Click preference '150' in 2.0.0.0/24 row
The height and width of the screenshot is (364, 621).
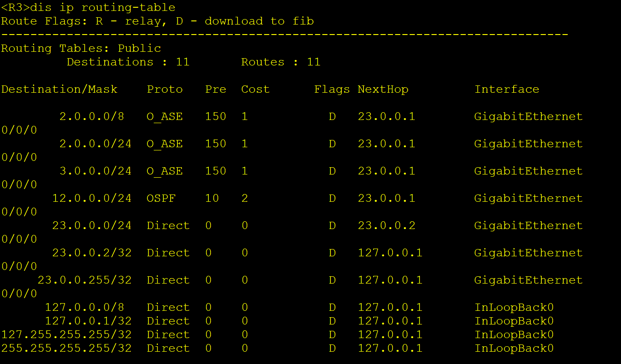click(x=216, y=144)
